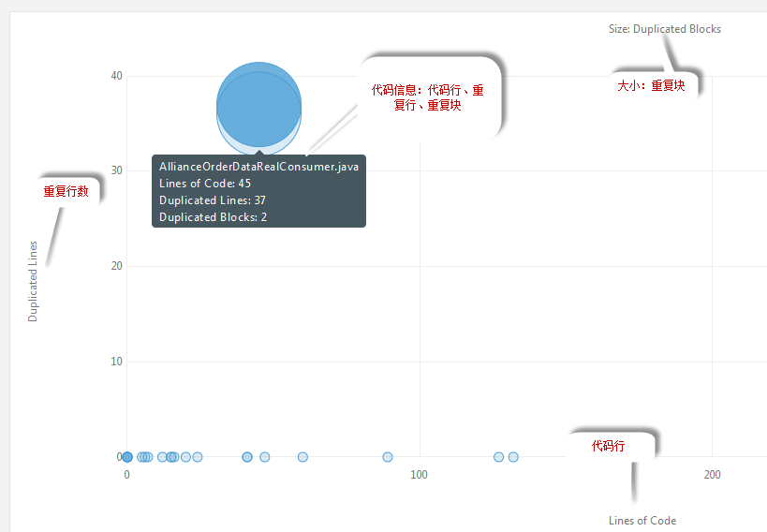
Task: Click the 'Lines of Code: 45' tooltip line
Action: click(205, 184)
